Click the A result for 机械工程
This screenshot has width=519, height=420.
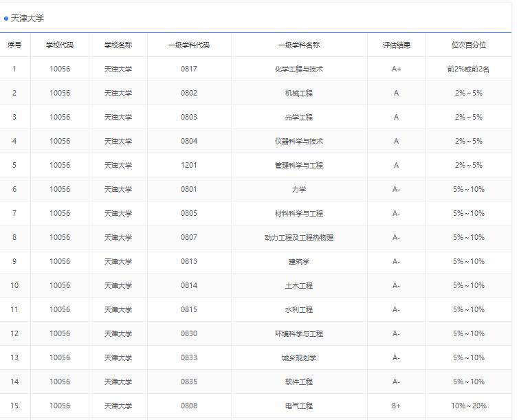click(396, 93)
